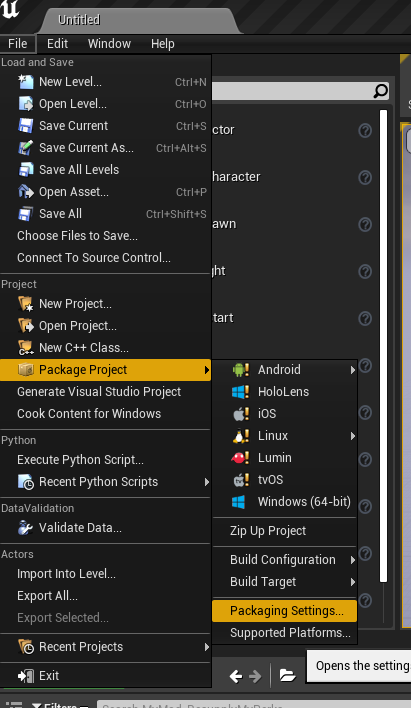Click the Android robot icon
The height and width of the screenshot is (708, 411).
click(240, 370)
